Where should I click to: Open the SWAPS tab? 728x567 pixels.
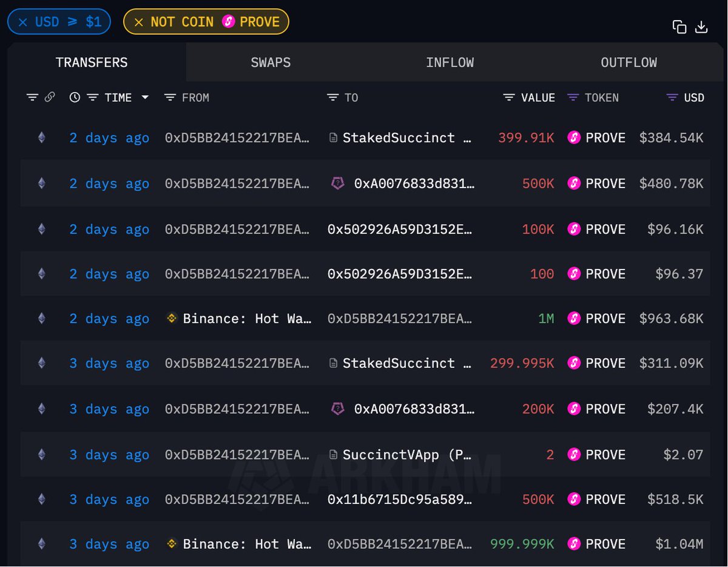(x=271, y=63)
